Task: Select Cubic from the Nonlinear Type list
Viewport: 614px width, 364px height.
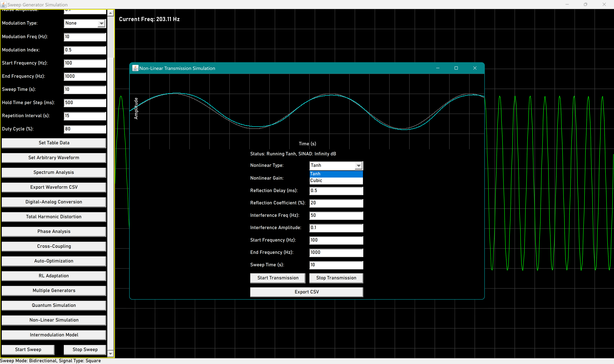Action: coord(336,181)
